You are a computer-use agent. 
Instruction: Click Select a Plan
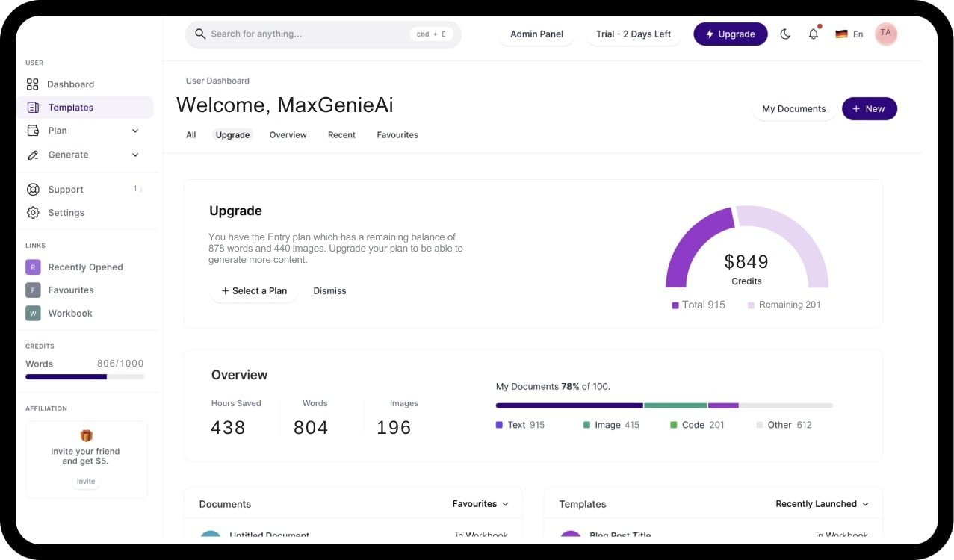(254, 290)
